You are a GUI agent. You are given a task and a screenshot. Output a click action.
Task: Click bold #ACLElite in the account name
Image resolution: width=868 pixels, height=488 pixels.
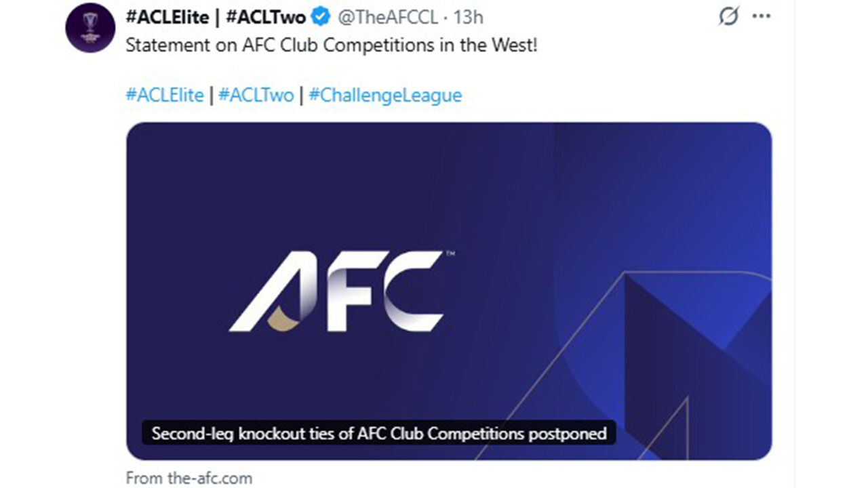(x=167, y=17)
